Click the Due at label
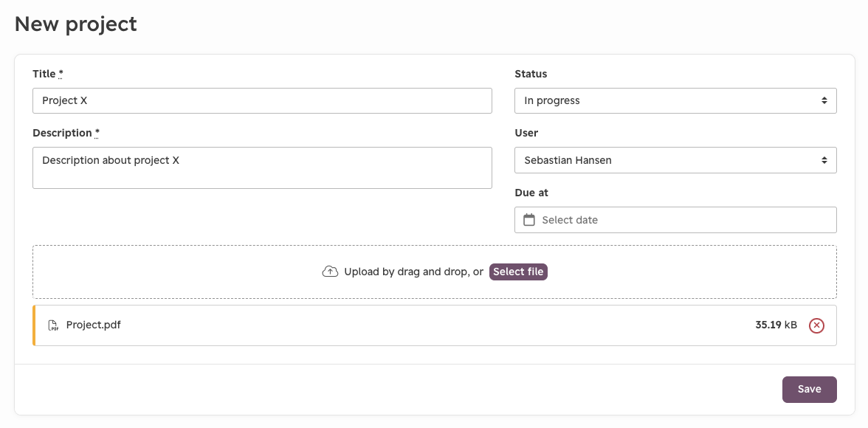The width and height of the screenshot is (868, 428). coord(531,193)
